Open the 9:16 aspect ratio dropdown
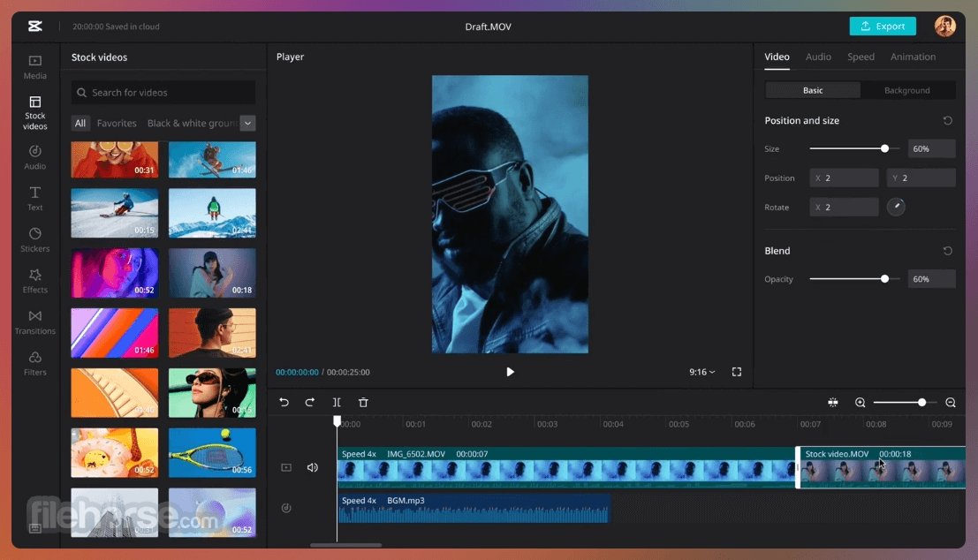Screen dimensions: 978x560 (x=702, y=372)
